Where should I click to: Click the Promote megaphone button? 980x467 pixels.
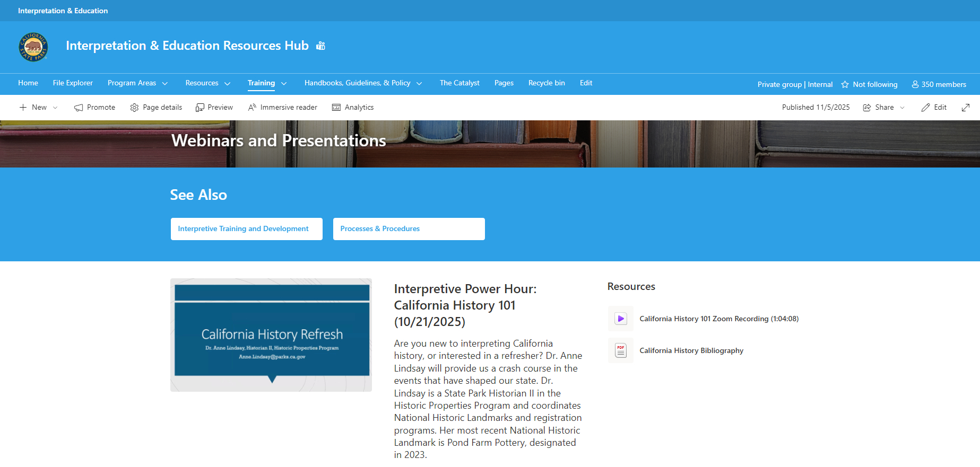(94, 108)
